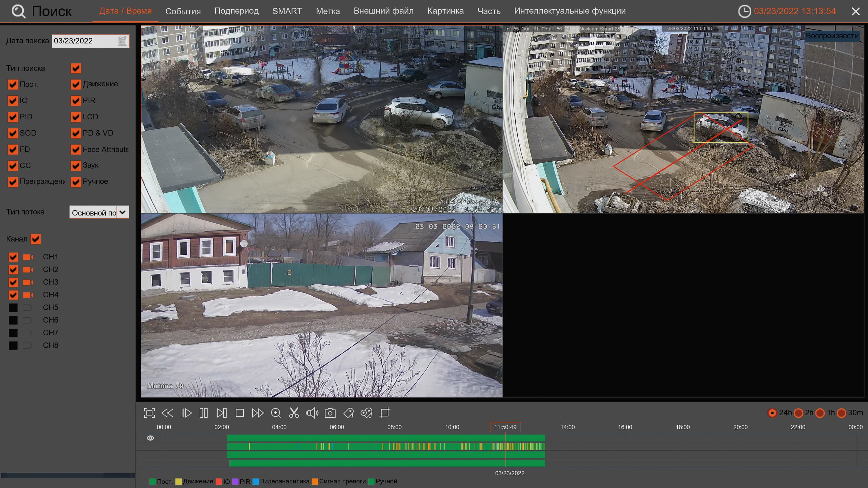Viewport: 868px width, 488px height.
Task: Click the 11:50:49 timeline position marker
Action: [x=505, y=427]
